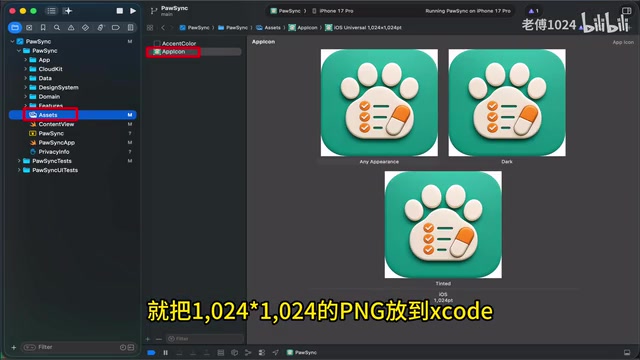Click iOS Universal 1,024×1,024pt breadcrumb
The height and width of the screenshot is (360, 640).
pos(363,28)
